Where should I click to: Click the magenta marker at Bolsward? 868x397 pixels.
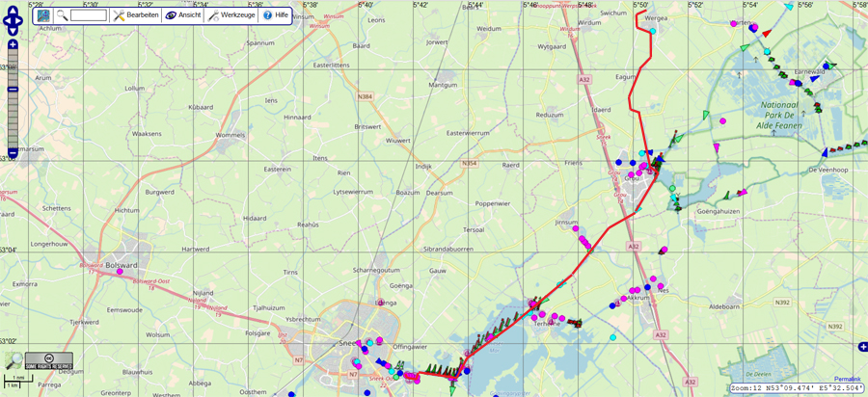pos(120,272)
